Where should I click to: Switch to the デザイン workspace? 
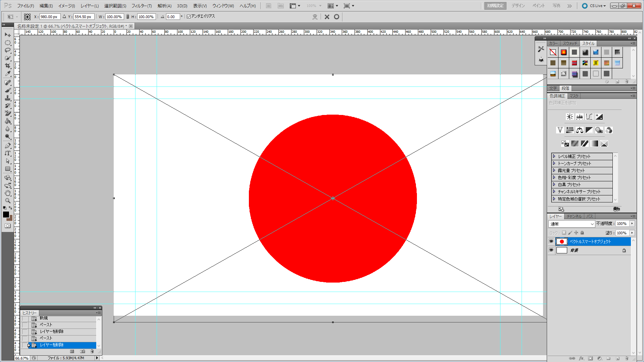518,6
